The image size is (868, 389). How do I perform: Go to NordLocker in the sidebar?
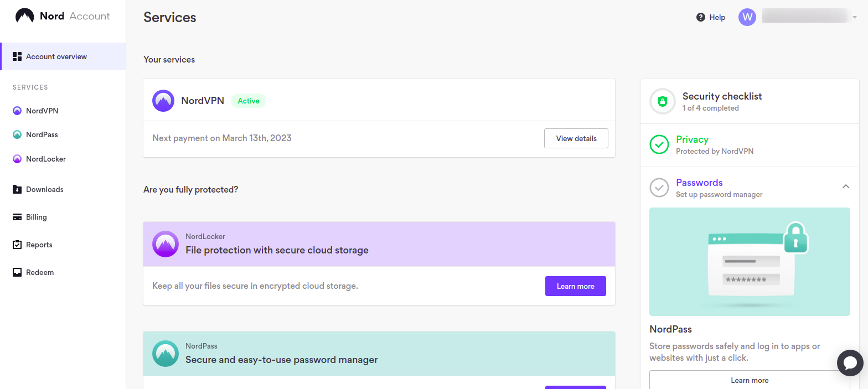click(x=46, y=159)
